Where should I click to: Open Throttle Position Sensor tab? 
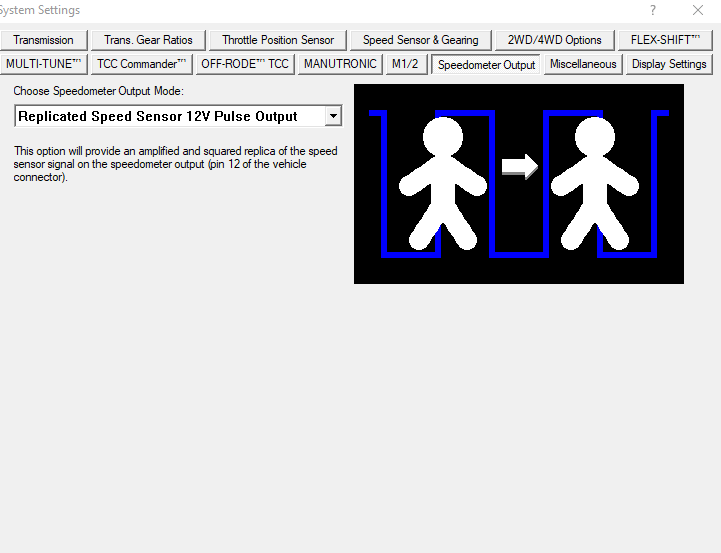tap(278, 40)
